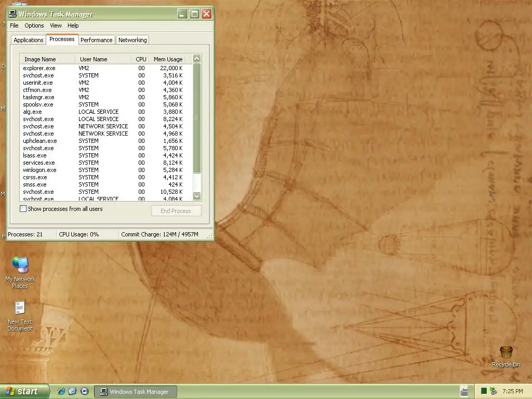This screenshot has height=399, width=532.
Task: Open the Help menu
Action: tap(73, 25)
